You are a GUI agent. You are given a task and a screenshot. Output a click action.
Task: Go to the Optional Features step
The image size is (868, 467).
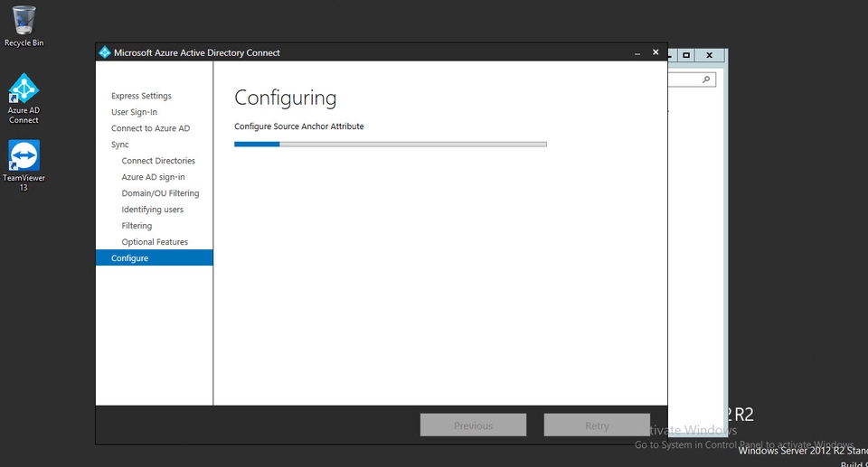pos(155,242)
